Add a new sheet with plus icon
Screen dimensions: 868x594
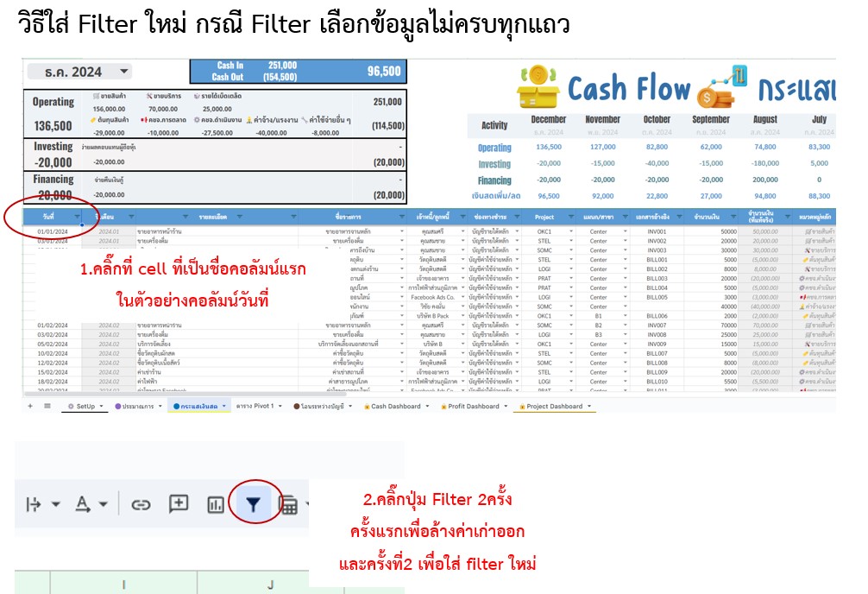tap(30, 406)
